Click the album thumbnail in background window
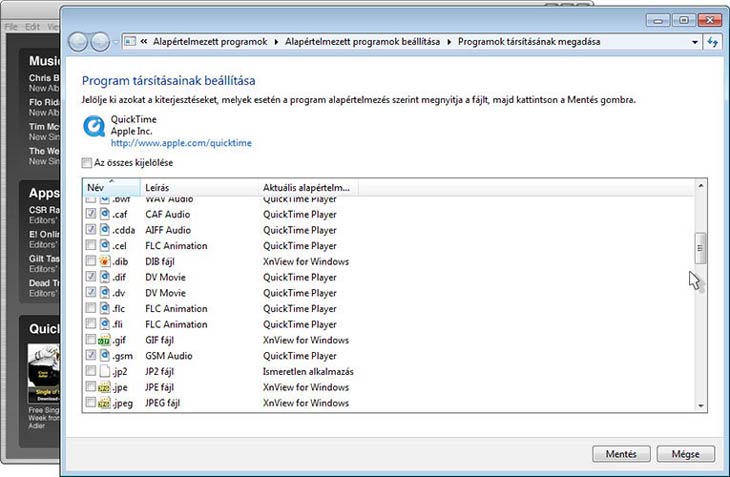Viewport: 730px width, 477px height. click(44, 373)
